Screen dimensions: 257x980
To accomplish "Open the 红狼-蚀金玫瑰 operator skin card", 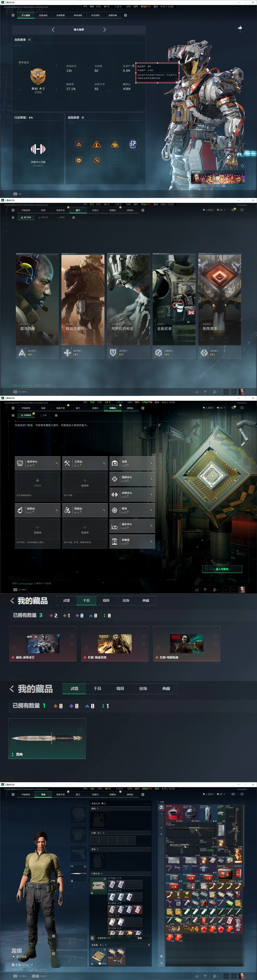I will (x=115, y=644).
